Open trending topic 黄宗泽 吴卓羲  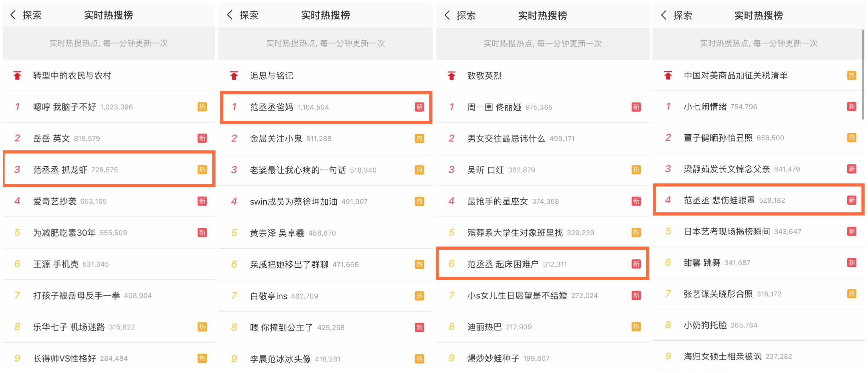tap(277, 233)
